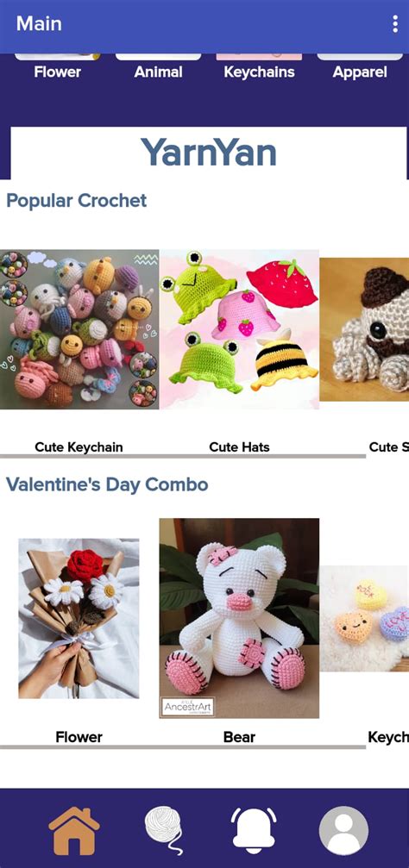The width and height of the screenshot is (409, 868).
Task: Open the three-dot overflow menu
Action: coord(394,24)
